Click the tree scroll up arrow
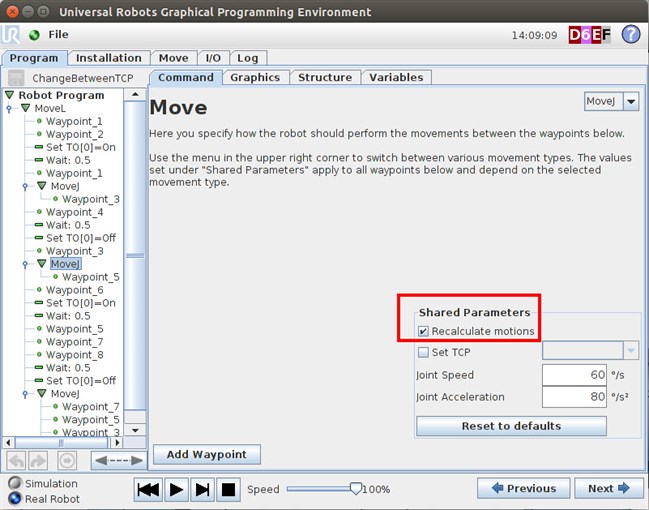649x510 pixels. (x=135, y=95)
